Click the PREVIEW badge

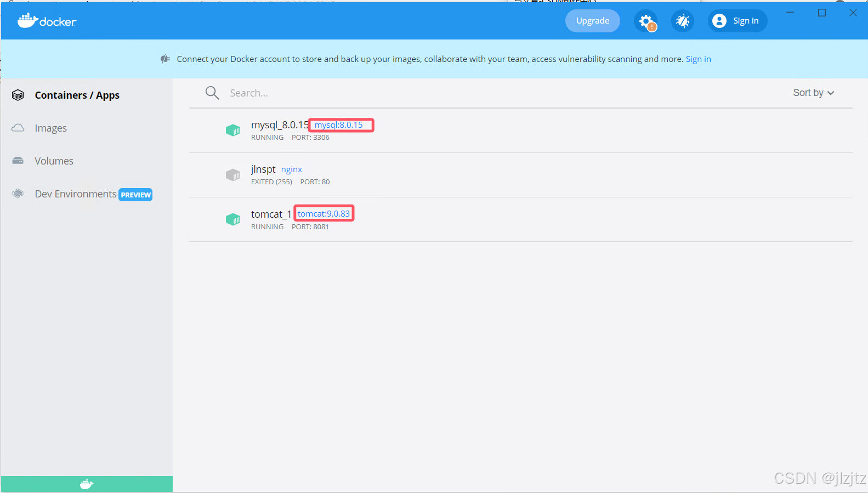[x=135, y=195]
